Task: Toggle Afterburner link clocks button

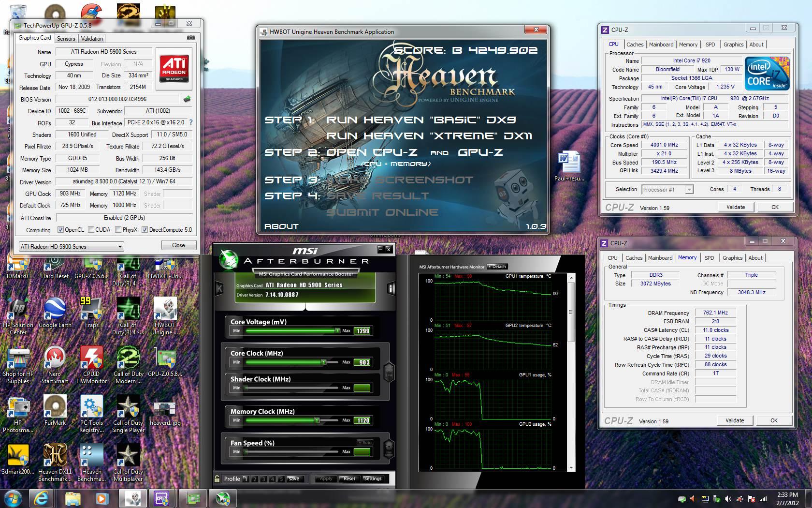Action: click(x=389, y=372)
